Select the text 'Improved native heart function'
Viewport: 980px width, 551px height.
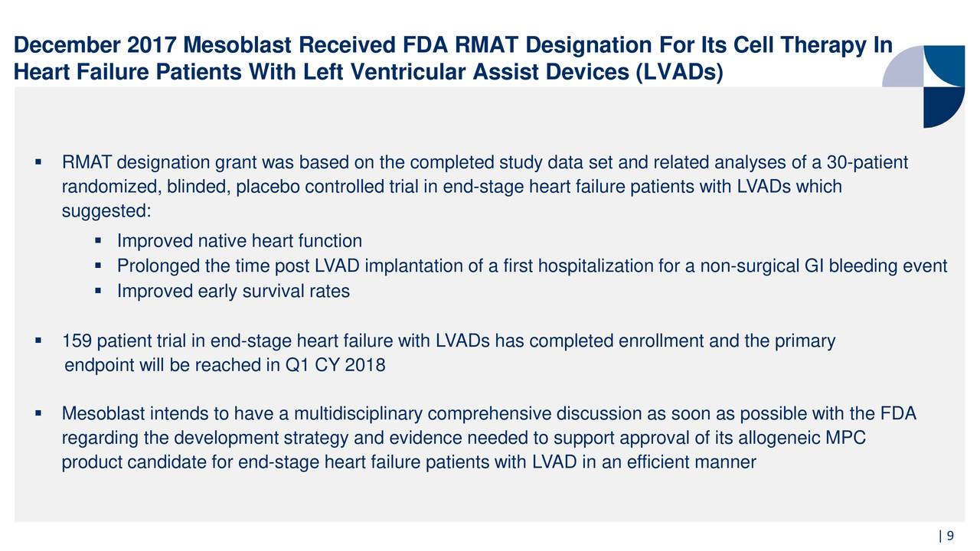239,242
